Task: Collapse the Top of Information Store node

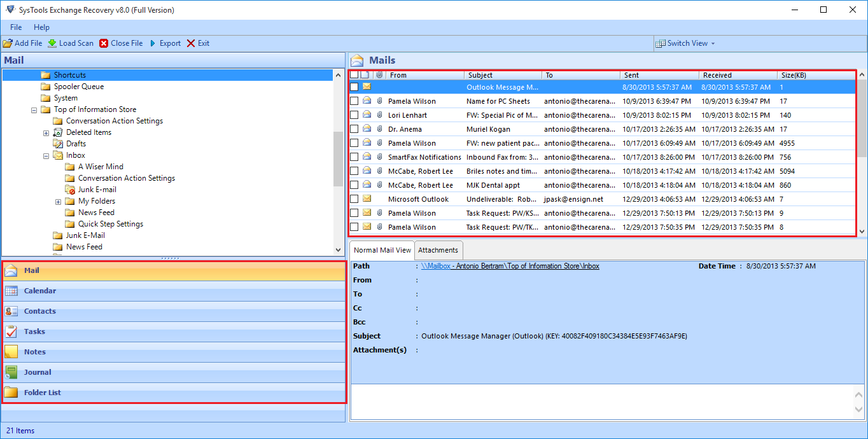Action: point(34,109)
